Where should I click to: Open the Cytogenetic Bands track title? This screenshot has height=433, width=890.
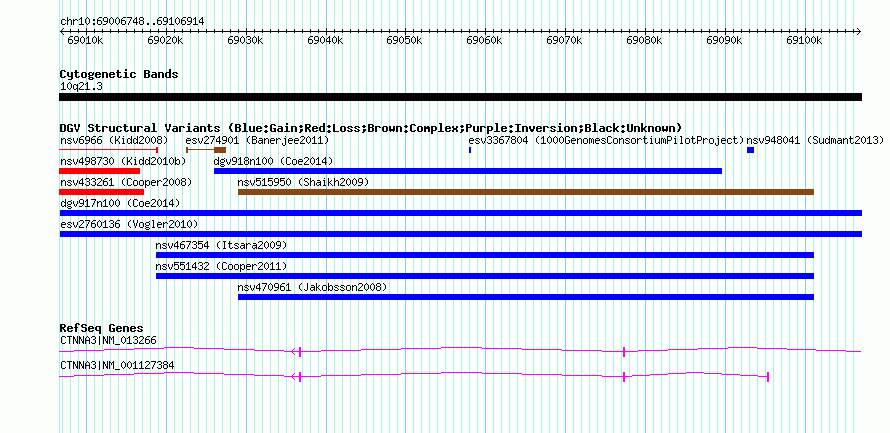(x=119, y=74)
